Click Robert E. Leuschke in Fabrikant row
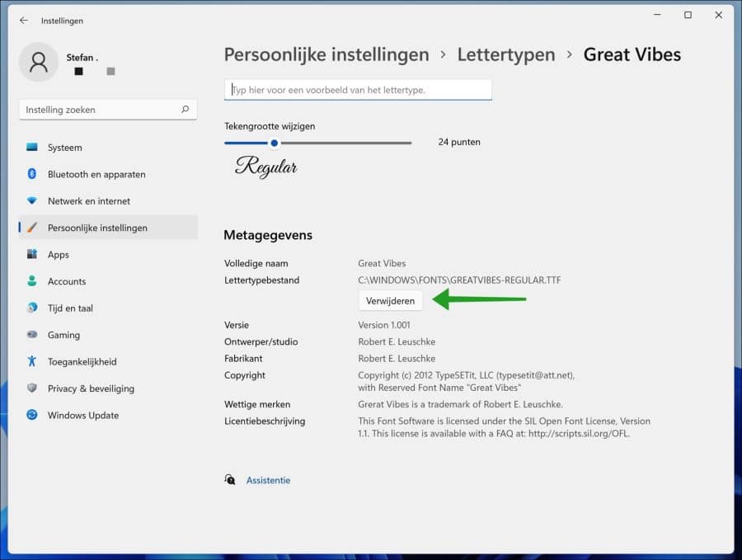The height and width of the screenshot is (560, 742). point(397,358)
